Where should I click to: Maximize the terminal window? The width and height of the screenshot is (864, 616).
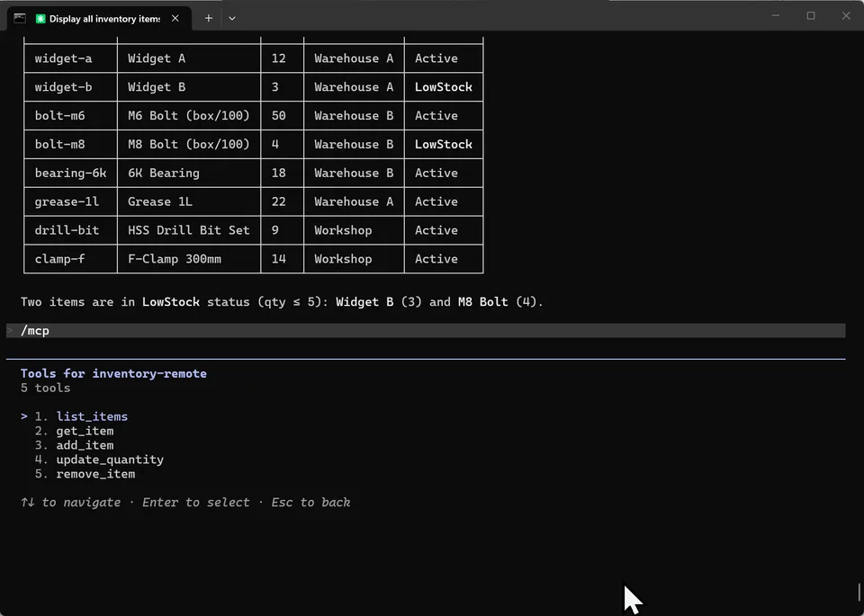[x=811, y=16]
